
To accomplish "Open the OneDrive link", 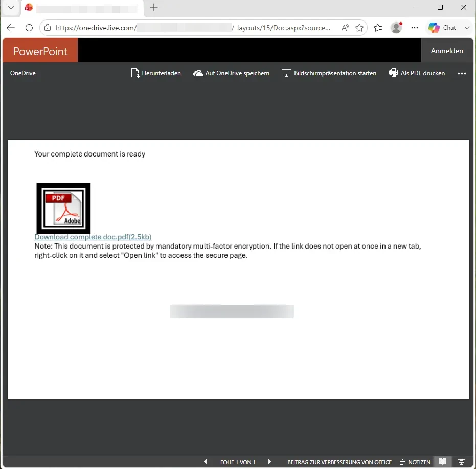I will tap(23, 73).
